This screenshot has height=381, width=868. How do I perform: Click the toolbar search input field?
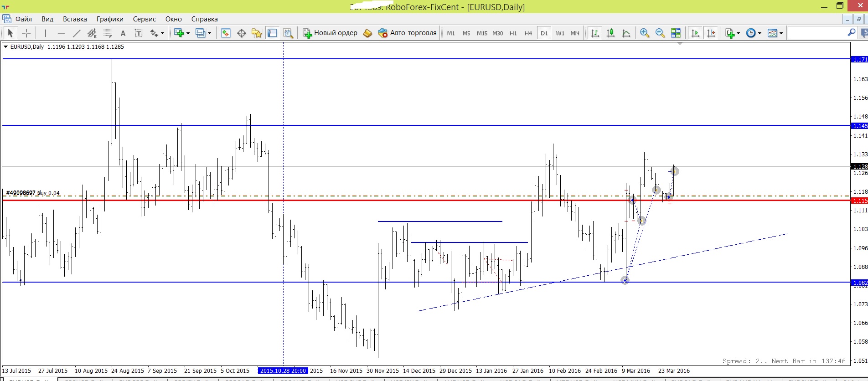[817, 33]
